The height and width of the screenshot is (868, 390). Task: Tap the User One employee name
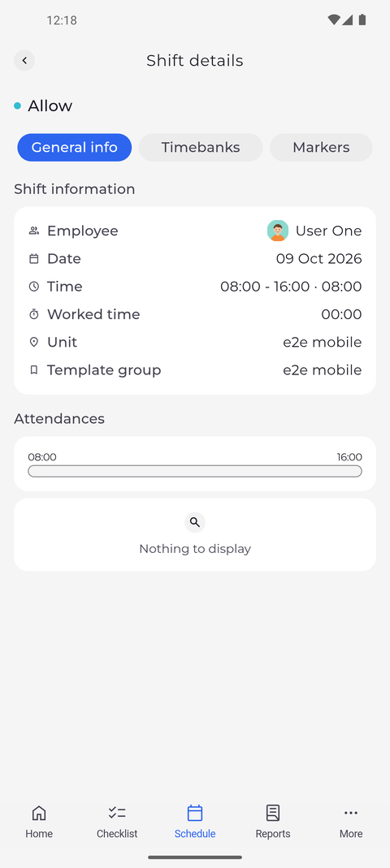(x=328, y=231)
